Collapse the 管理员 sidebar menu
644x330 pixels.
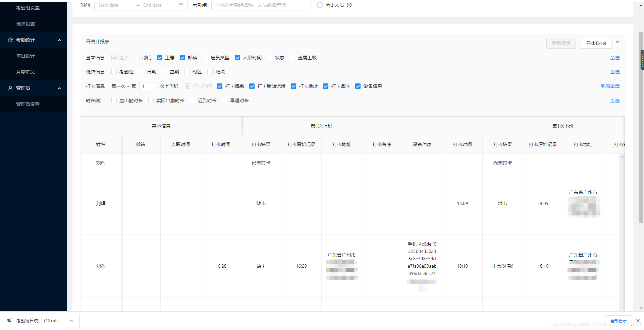(59, 88)
